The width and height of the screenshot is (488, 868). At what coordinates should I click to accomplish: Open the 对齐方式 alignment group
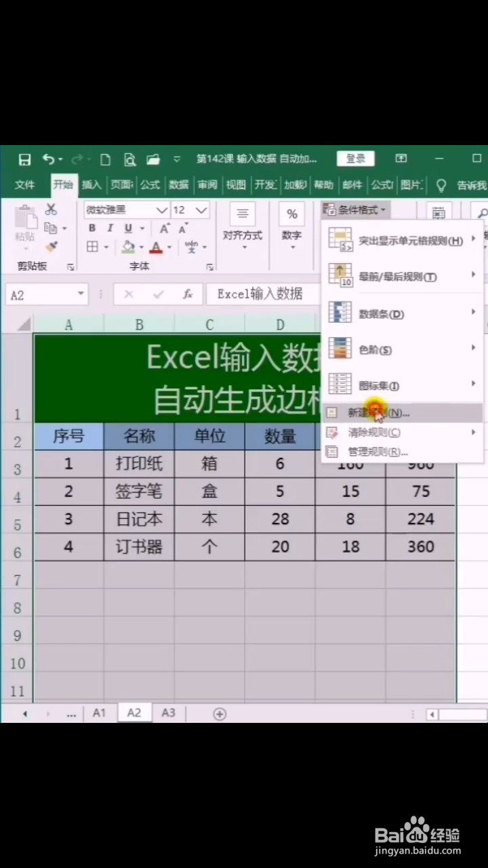point(243,226)
